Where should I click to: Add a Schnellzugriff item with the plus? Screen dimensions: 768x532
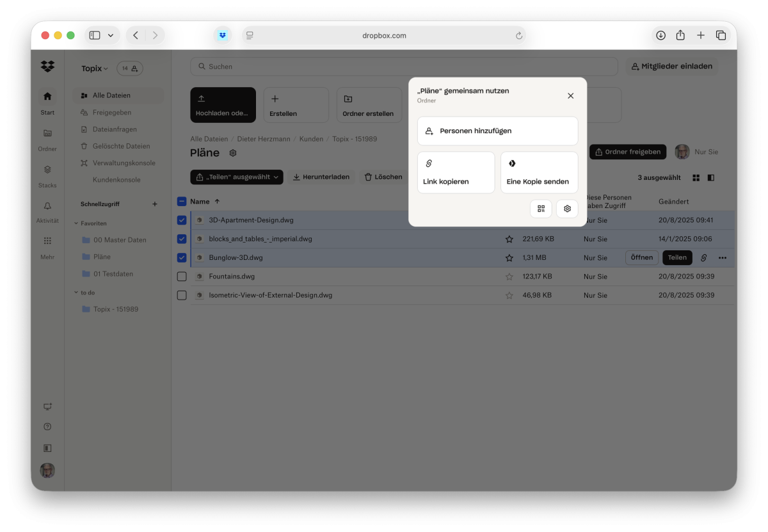pyautogui.click(x=154, y=204)
